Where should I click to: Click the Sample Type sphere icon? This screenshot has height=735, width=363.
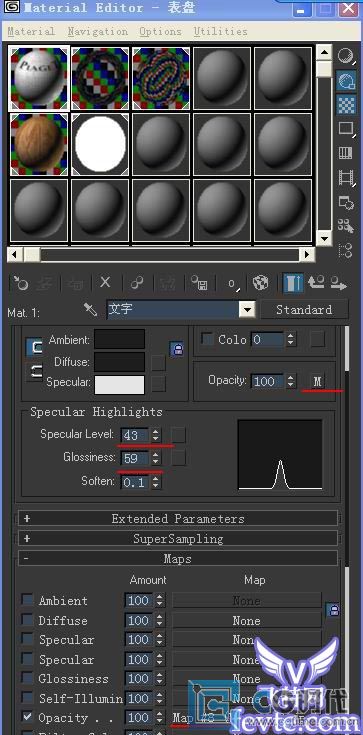pos(346,56)
